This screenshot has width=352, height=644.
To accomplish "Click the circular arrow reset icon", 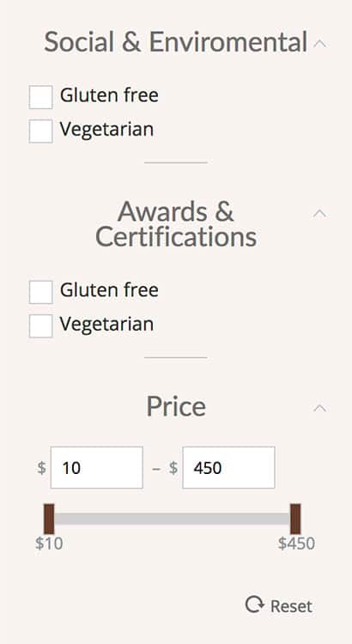I will tap(254, 605).
